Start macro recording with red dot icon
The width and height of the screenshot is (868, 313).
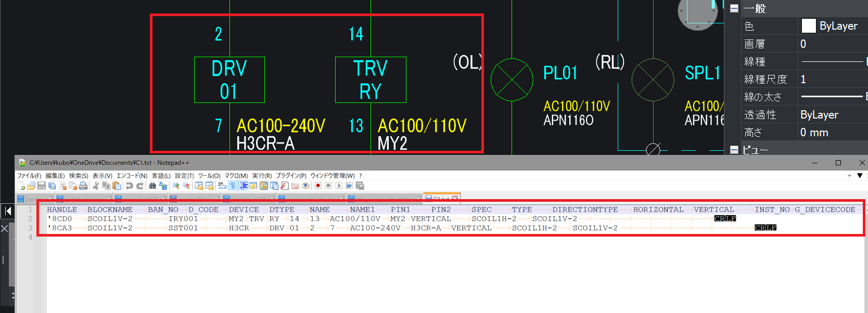(x=318, y=186)
